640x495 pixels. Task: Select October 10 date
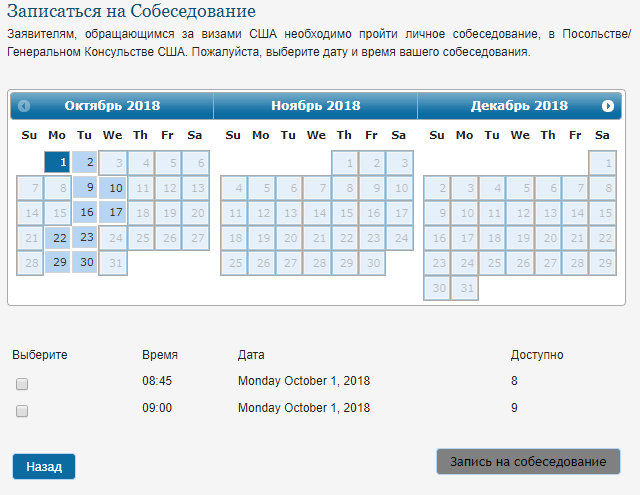click(112, 187)
